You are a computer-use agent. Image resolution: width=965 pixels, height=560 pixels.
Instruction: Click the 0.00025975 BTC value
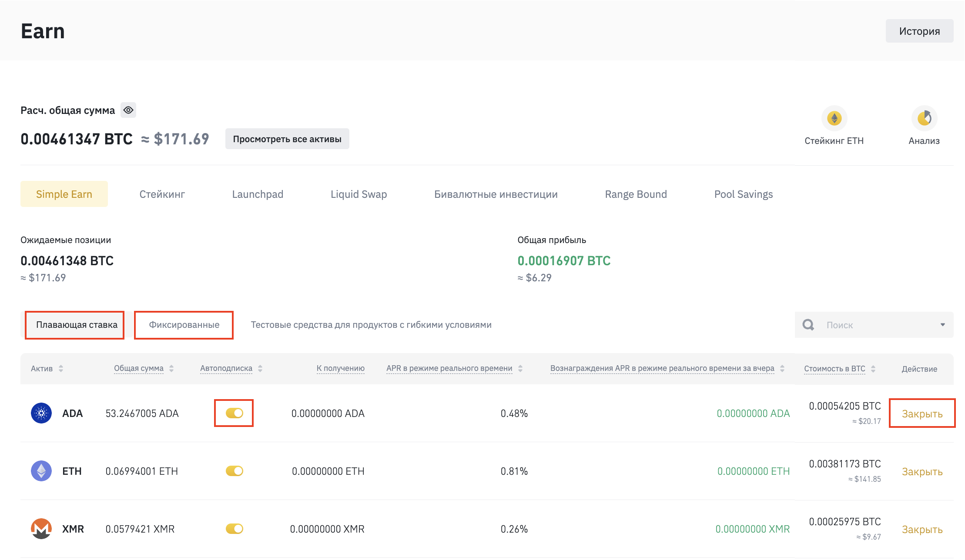pyautogui.click(x=845, y=521)
